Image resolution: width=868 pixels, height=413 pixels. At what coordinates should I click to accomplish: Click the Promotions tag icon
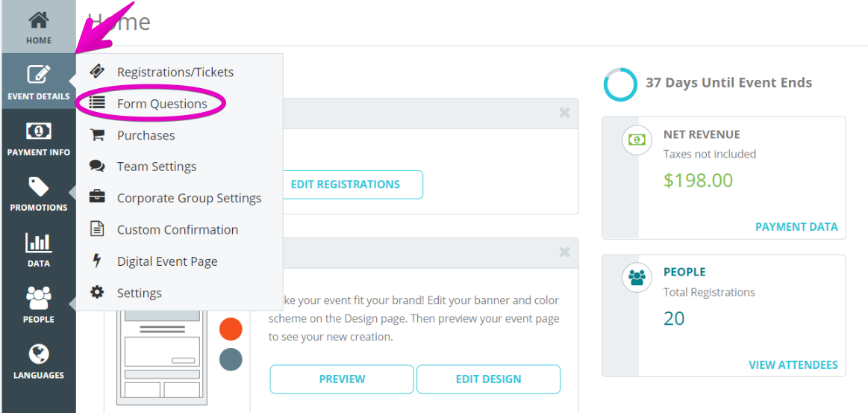[39, 187]
